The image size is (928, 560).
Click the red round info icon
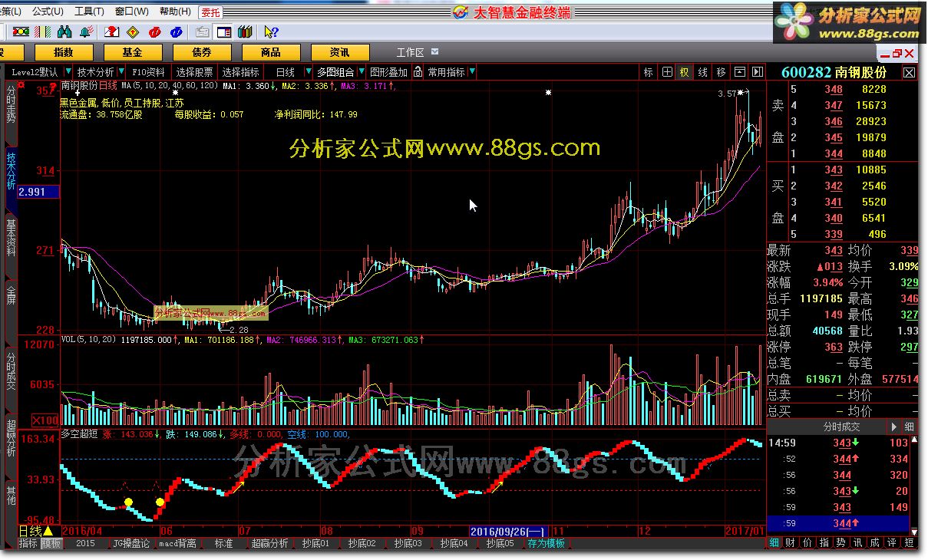point(155,31)
